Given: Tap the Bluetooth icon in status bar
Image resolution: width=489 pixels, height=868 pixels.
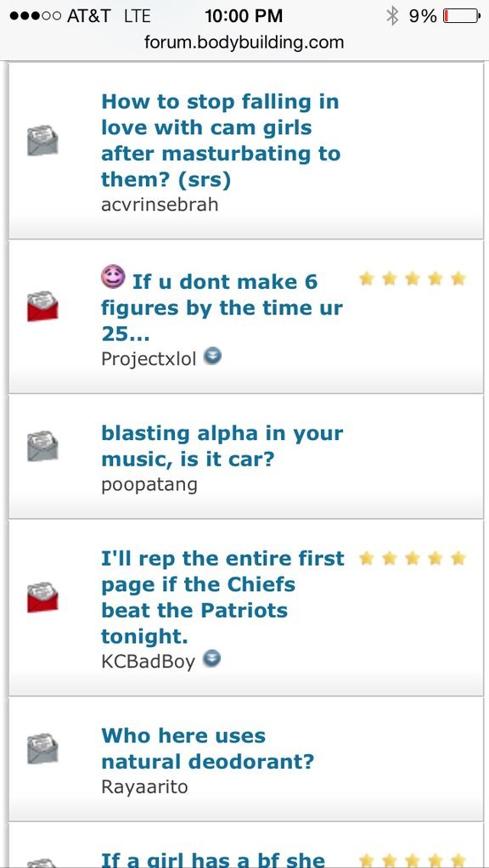Looking at the screenshot, I should [x=392, y=15].
